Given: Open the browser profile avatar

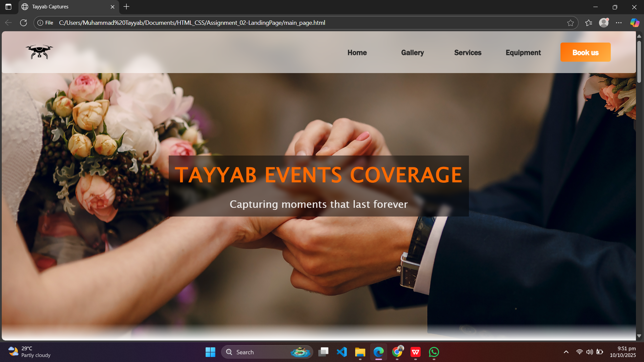Looking at the screenshot, I should [604, 22].
